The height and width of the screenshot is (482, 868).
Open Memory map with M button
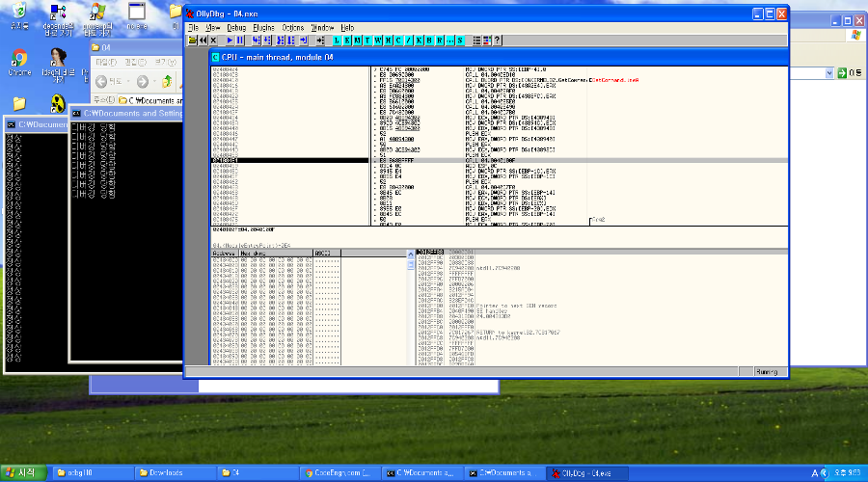pos(357,40)
